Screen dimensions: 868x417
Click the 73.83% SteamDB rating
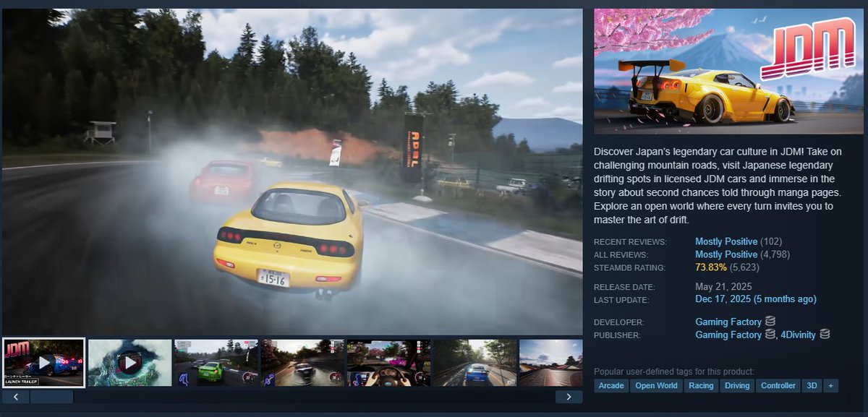[x=711, y=267]
